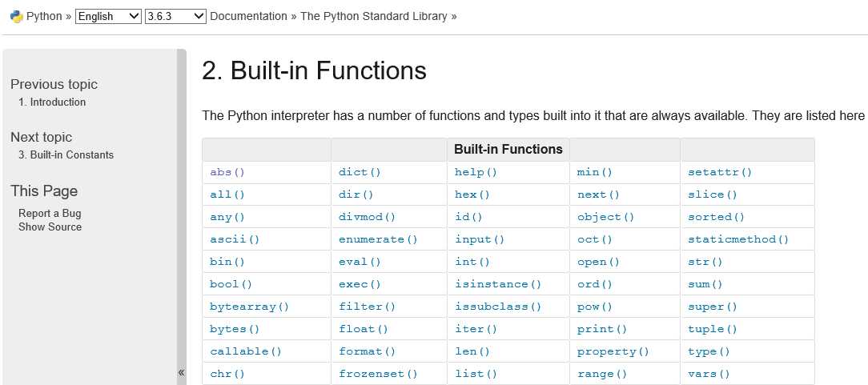Open the bytes() function link
This screenshot has width=868, height=385.
[234, 329]
